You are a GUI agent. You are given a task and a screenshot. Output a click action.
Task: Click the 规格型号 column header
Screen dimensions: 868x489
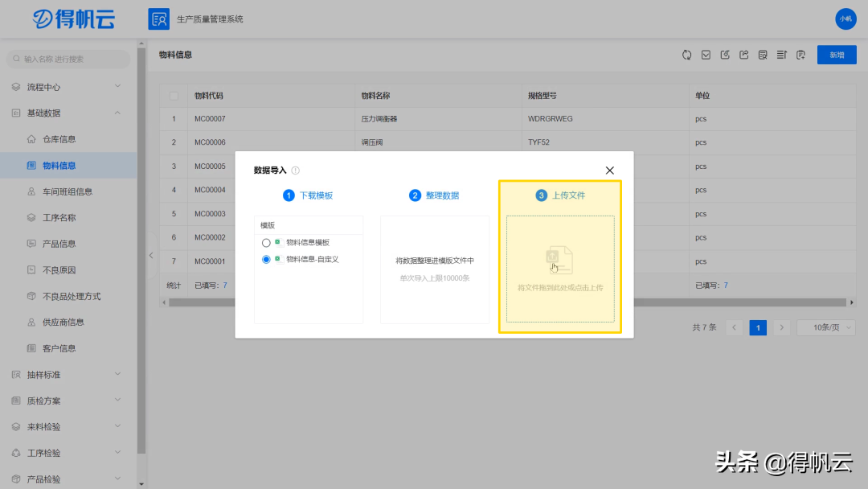(542, 96)
